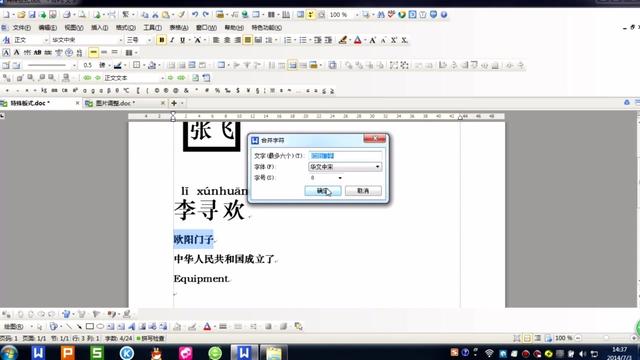The width and height of the screenshot is (640, 360).
Task: Open WPS Presentation from taskbar
Action: (67, 353)
